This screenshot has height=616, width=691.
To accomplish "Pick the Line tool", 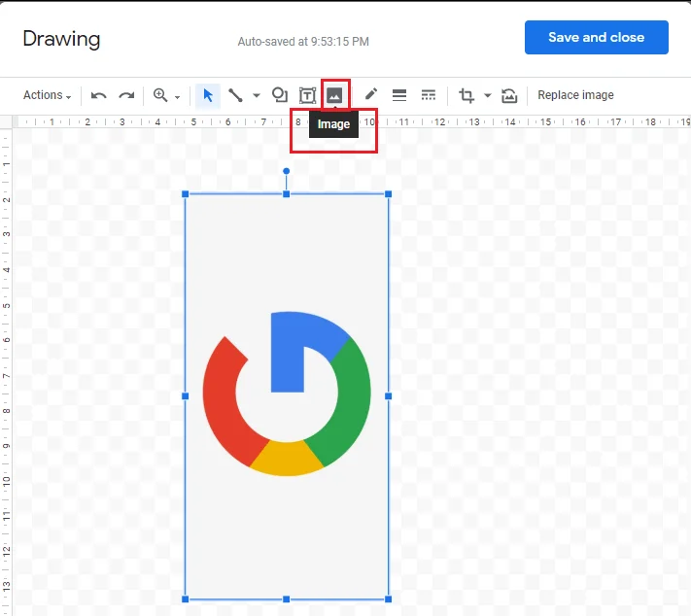I will pos(235,95).
